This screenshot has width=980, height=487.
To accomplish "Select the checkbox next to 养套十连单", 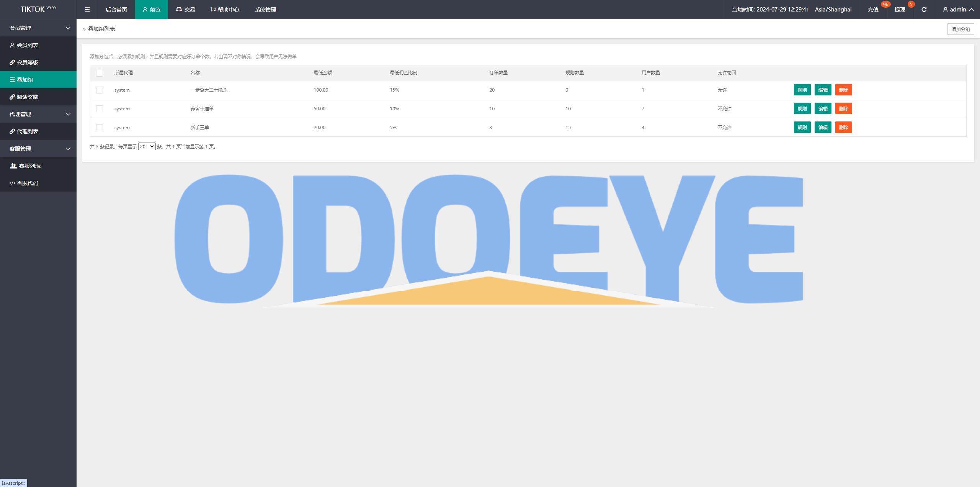I will tap(100, 108).
